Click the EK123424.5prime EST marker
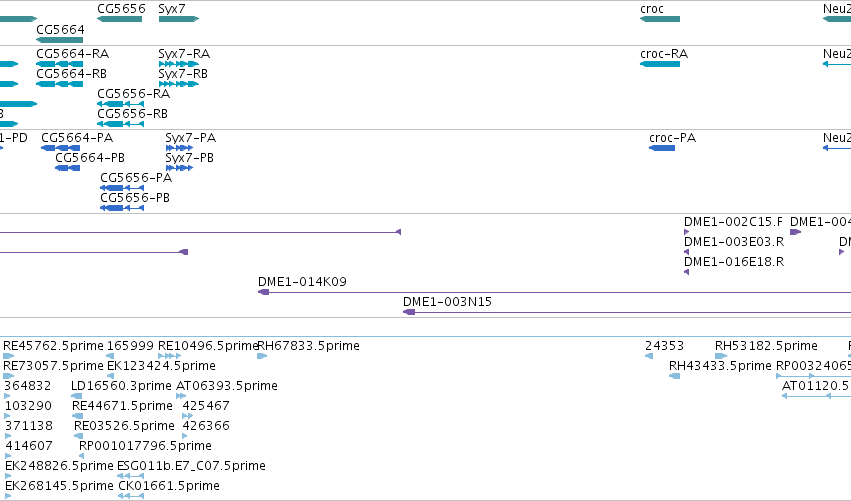This screenshot has width=851, height=501. [110, 377]
